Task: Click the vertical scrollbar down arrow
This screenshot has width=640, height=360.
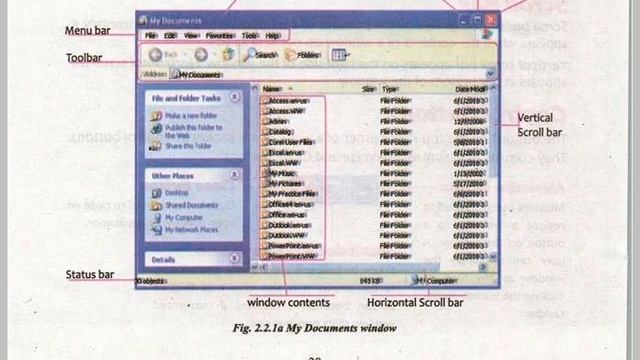Action: pyautogui.click(x=493, y=257)
